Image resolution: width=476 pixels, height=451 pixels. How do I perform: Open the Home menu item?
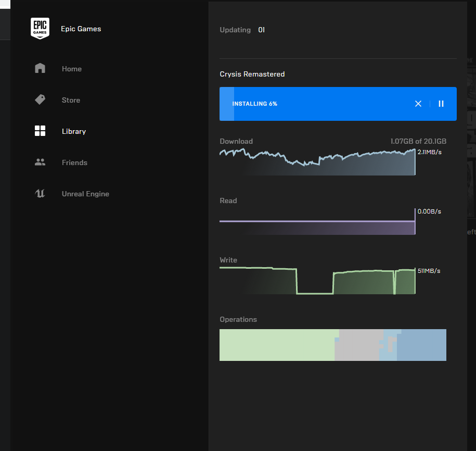click(72, 69)
